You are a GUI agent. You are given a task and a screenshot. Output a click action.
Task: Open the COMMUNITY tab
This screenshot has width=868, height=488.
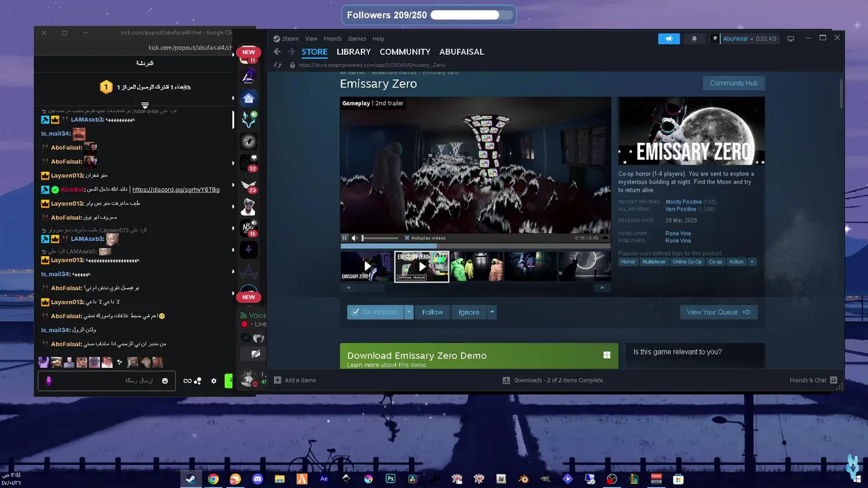pos(405,52)
